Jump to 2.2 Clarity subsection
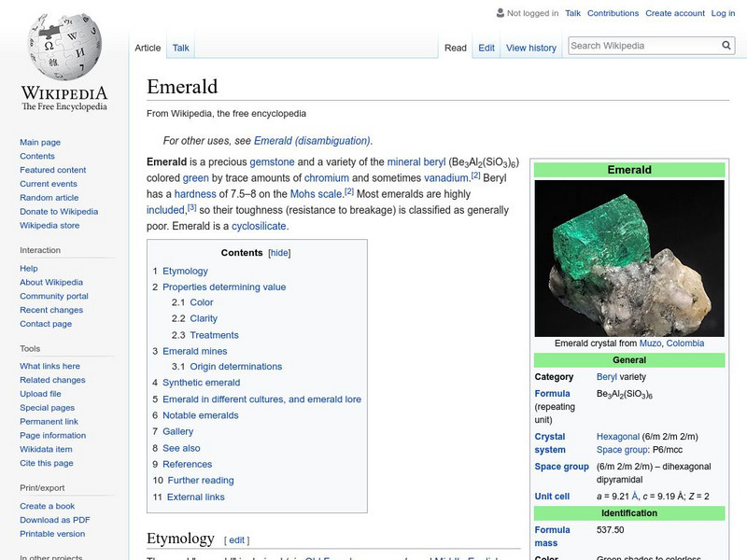Viewport: 747px width, 560px height. [x=204, y=318]
